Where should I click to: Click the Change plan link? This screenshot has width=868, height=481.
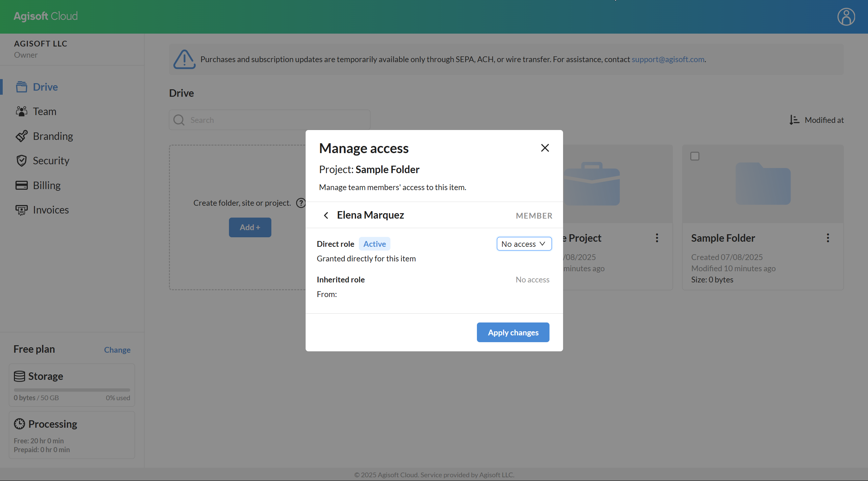pyautogui.click(x=117, y=350)
